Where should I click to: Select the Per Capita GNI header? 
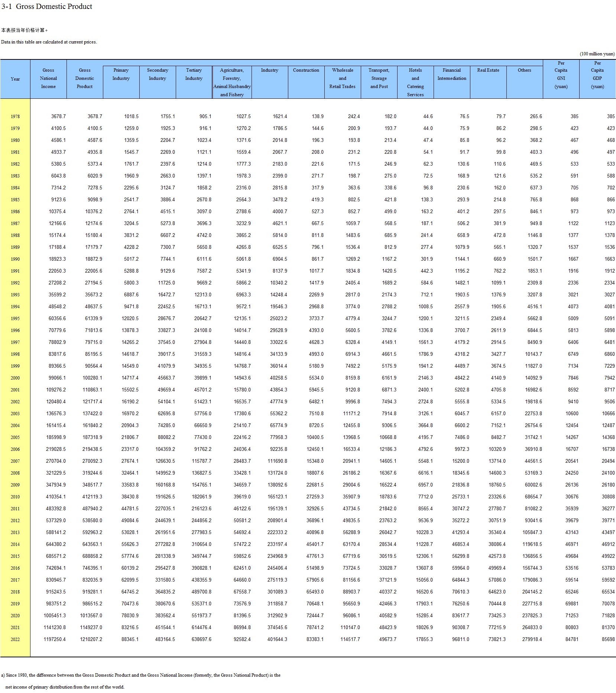point(561,75)
